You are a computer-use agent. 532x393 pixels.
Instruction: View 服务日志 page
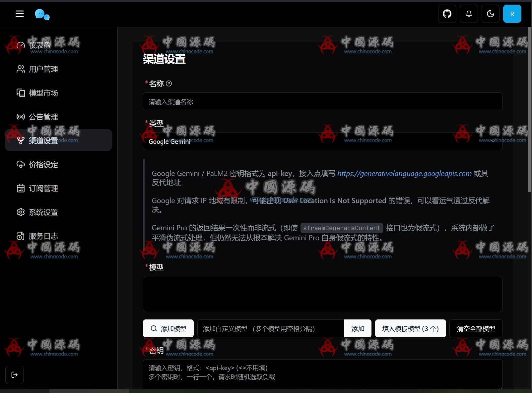click(58, 236)
